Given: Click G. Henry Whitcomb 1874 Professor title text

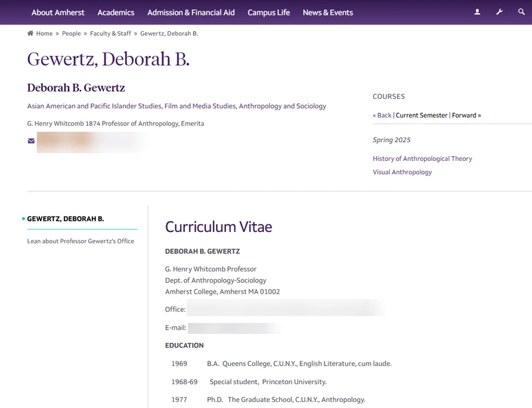Looking at the screenshot, I should coord(115,124).
